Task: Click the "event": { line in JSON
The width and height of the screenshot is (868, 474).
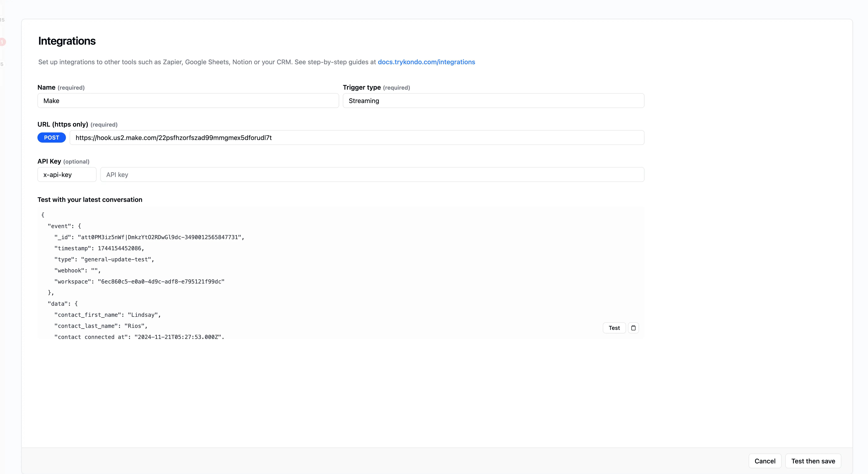Action: coord(64,226)
